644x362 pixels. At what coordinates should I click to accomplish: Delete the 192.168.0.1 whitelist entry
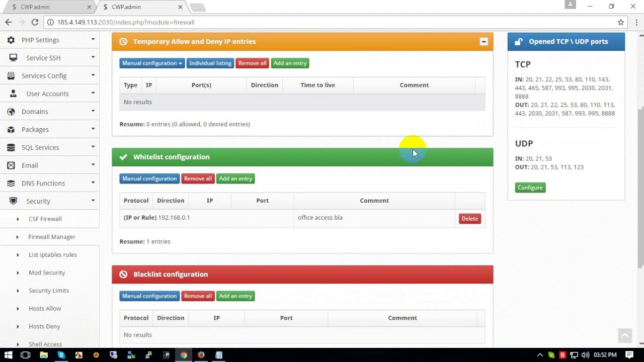click(469, 219)
